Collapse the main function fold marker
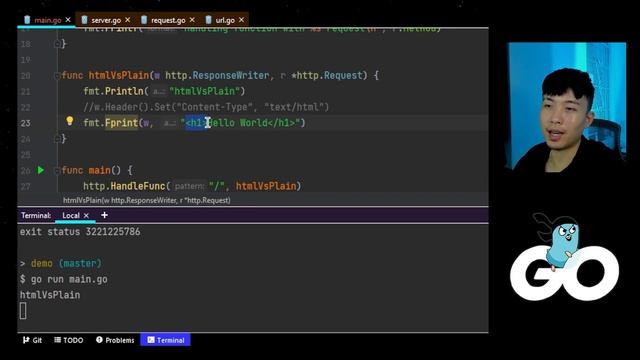 pyautogui.click(x=57, y=171)
